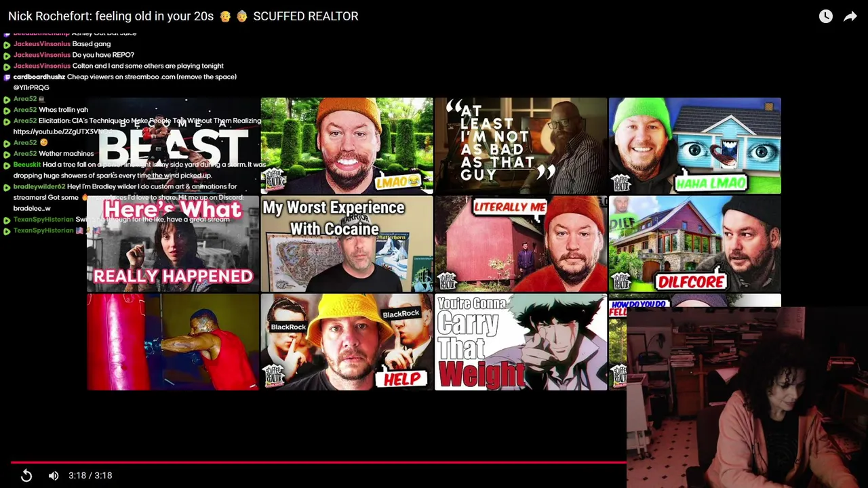Viewport: 868px width, 488px height.
Task: Click chat message 'Based gang'
Action: 92,44
